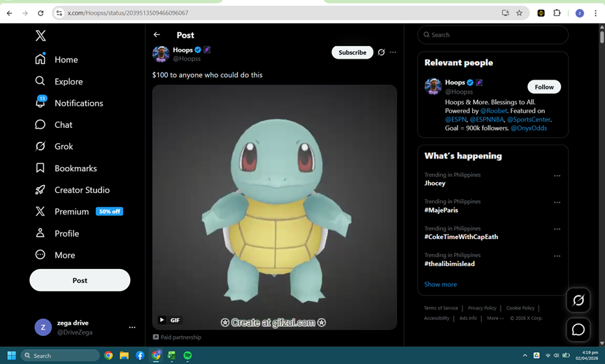Open the Squirtle GIF media
Screen dimensions: 605x364
274,207
